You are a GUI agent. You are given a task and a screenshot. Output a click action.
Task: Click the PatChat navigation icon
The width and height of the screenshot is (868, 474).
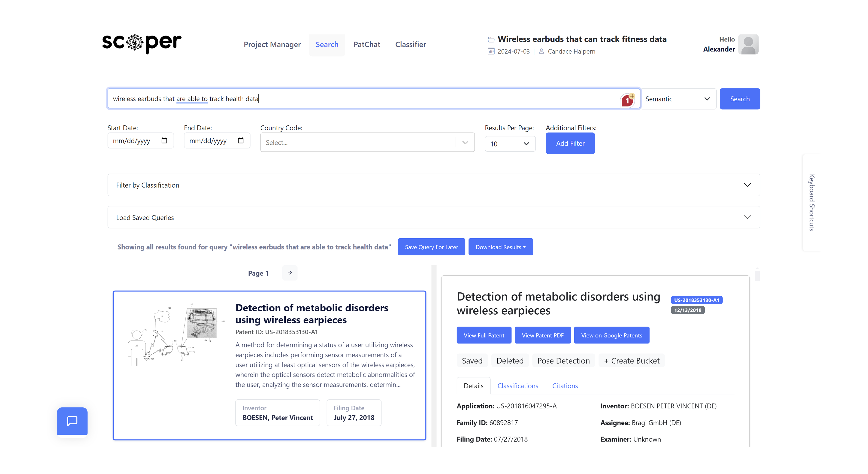coord(366,44)
